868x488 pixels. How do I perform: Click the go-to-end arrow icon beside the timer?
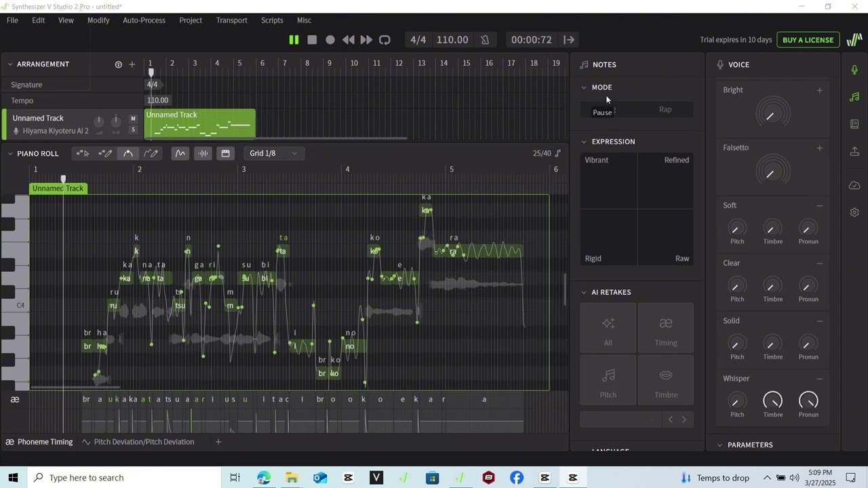(569, 40)
